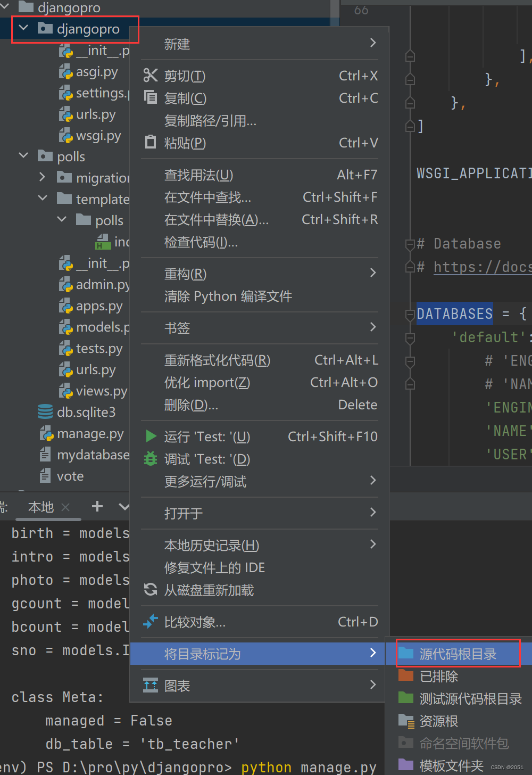Expand the migrations folder

[42, 177]
